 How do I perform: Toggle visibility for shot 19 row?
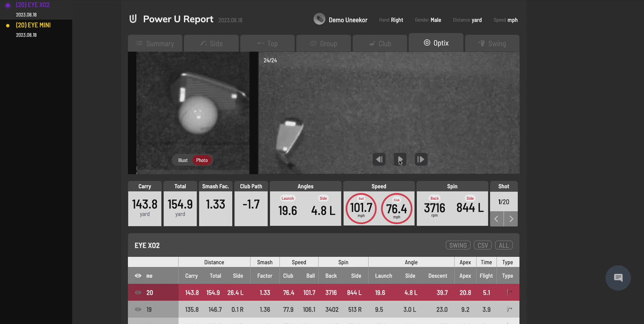click(138, 309)
